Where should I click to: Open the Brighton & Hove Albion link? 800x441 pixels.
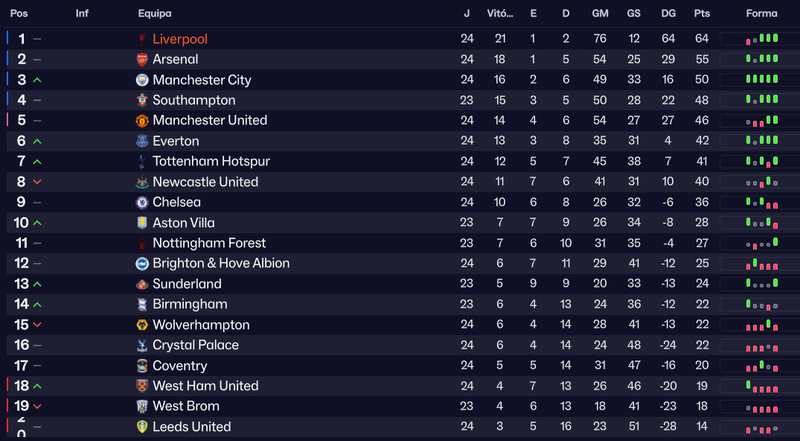pyautogui.click(x=221, y=263)
